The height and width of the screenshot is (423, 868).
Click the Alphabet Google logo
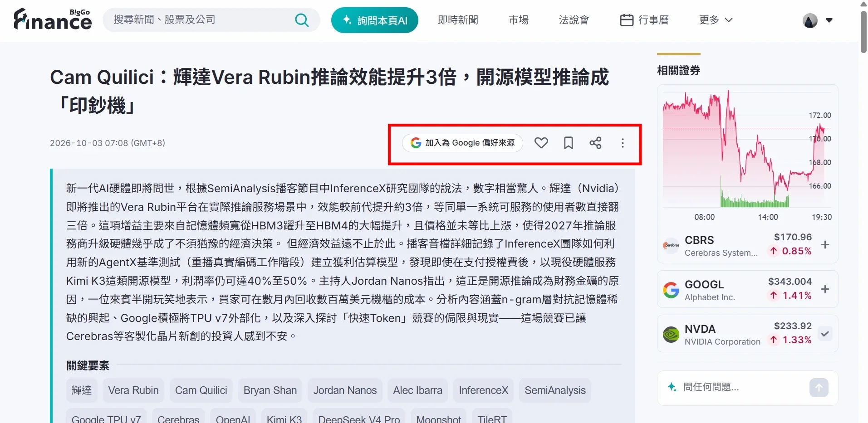tap(671, 290)
